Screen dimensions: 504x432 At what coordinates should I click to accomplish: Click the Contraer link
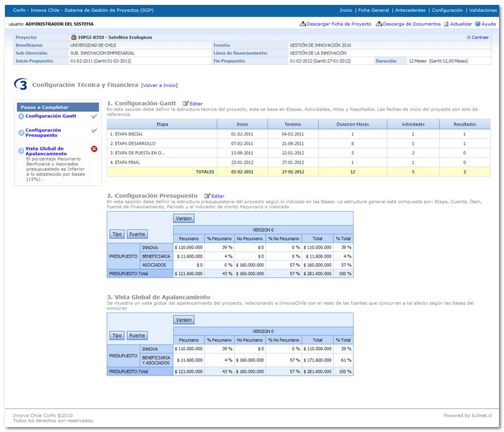coord(480,37)
